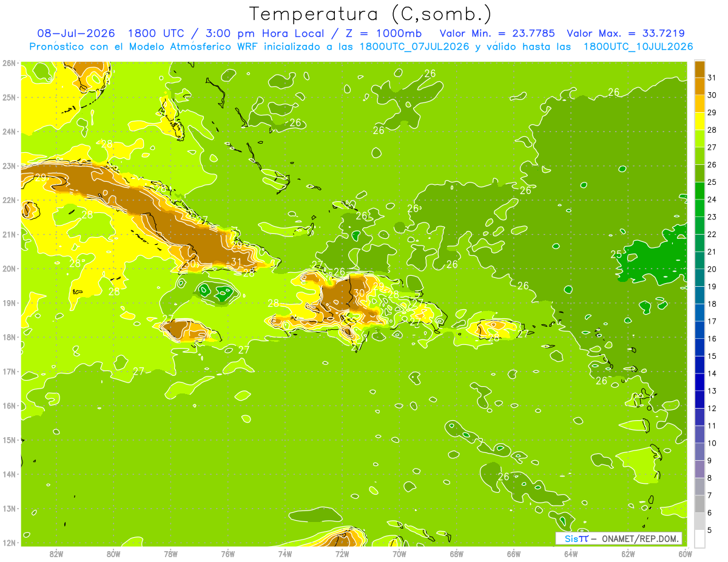Click the '16N' latitude axis label
This screenshot has height=562, width=728.
[8, 406]
